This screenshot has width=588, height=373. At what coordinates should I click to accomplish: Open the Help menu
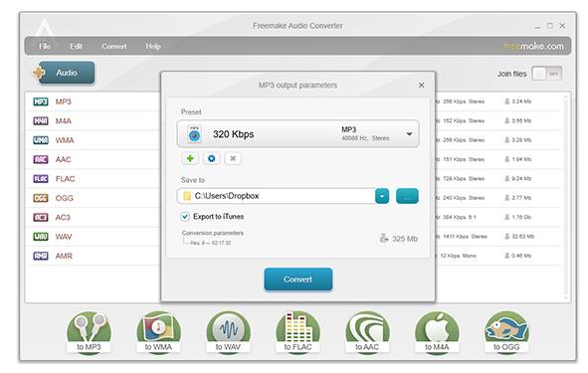click(x=153, y=46)
